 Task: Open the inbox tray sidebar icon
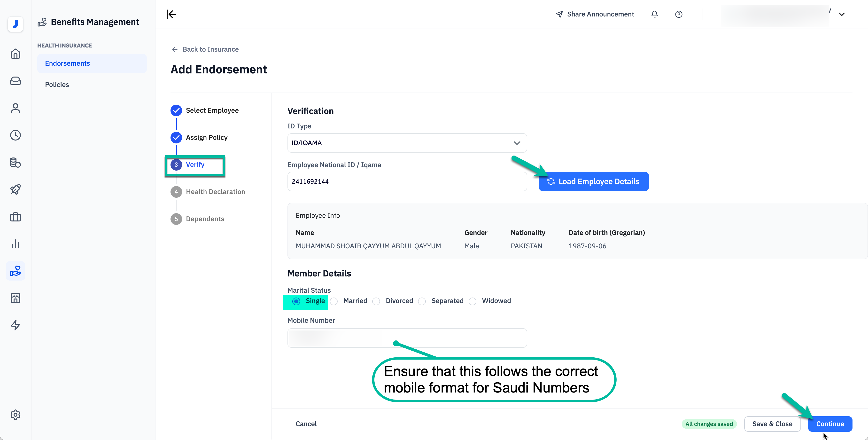tap(15, 81)
